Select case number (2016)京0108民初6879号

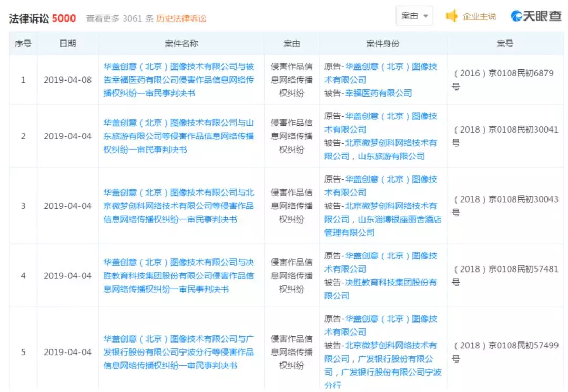click(503, 74)
